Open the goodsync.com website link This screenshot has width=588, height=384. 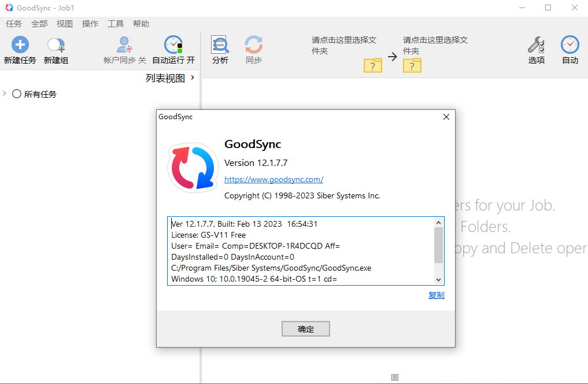pos(273,179)
